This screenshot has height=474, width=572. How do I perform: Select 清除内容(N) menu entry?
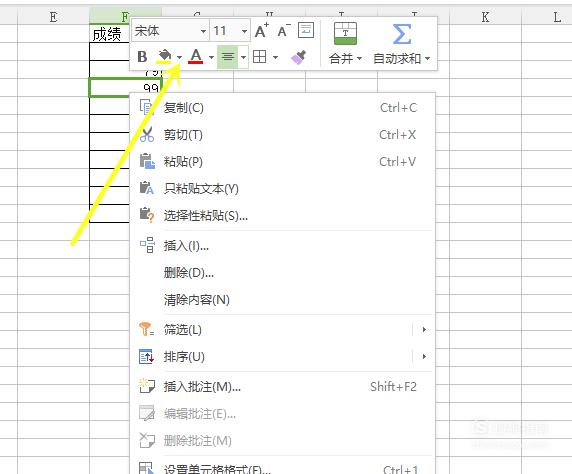(x=283, y=300)
